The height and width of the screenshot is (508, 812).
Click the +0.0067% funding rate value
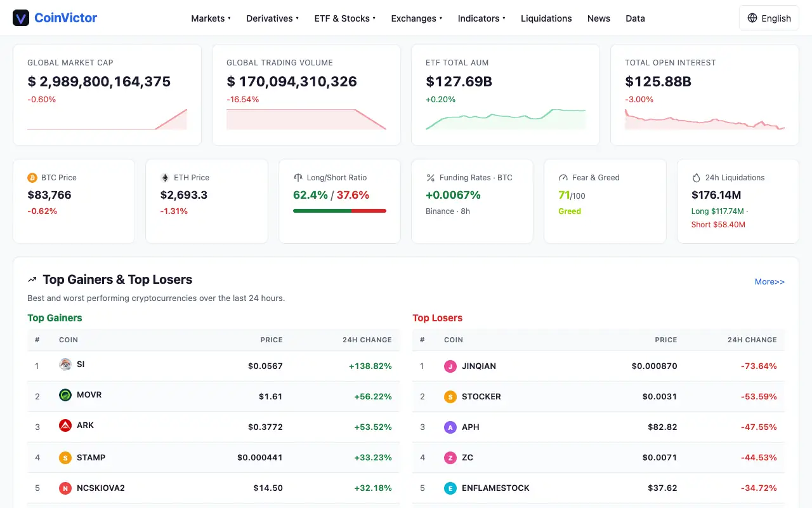tap(454, 196)
